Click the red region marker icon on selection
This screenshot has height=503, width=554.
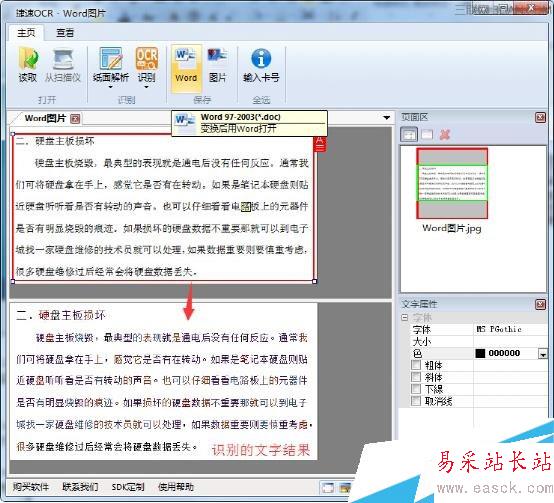319,144
